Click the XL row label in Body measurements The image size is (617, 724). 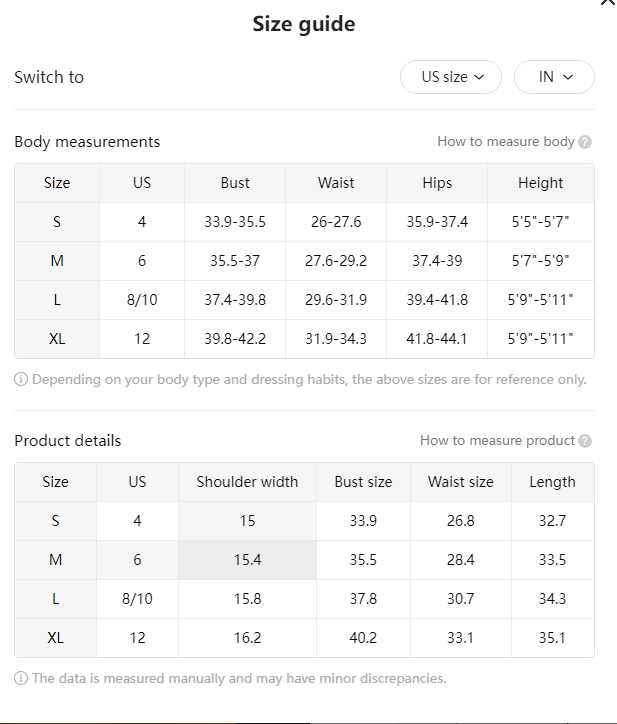tap(57, 339)
